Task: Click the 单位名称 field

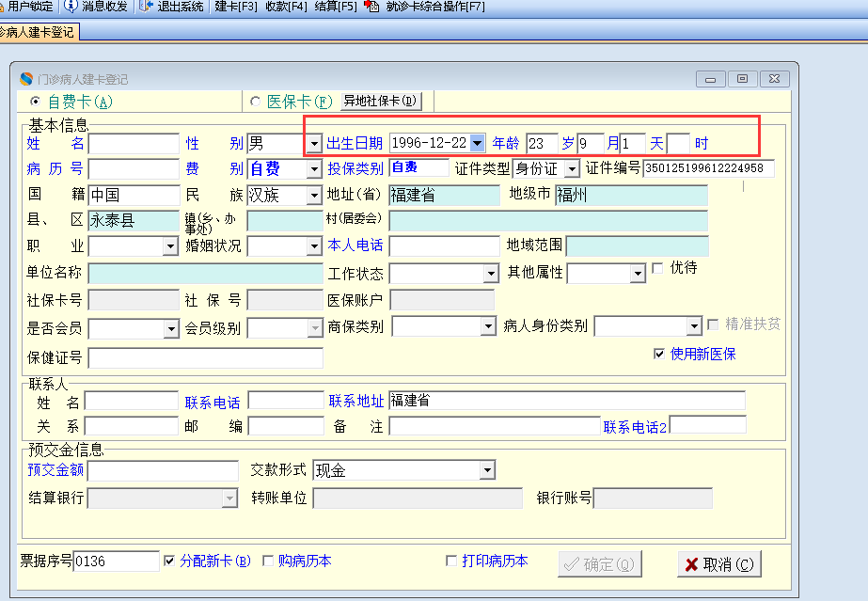Action: (205, 274)
